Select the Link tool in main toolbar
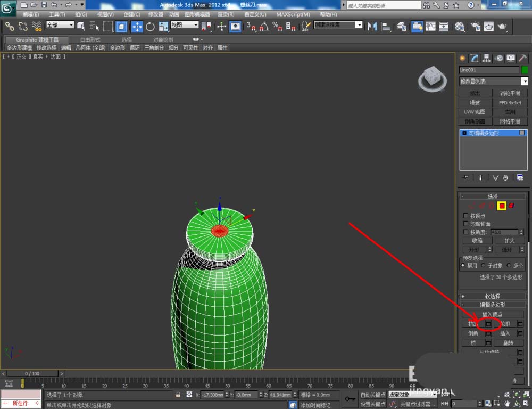The height and width of the screenshot is (409, 532). [x=10, y=26]
